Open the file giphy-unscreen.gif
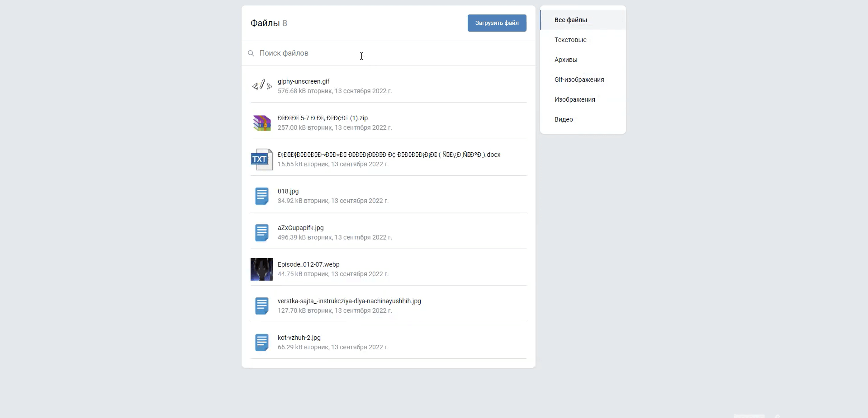The height and width of the screenshot is (418, 868). click(304, 81)
